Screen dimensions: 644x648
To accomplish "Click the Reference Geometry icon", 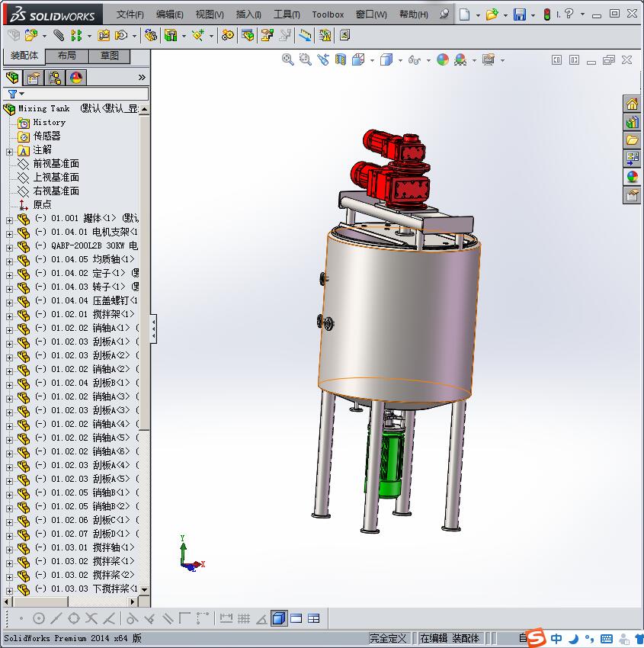I will point(198,36).
